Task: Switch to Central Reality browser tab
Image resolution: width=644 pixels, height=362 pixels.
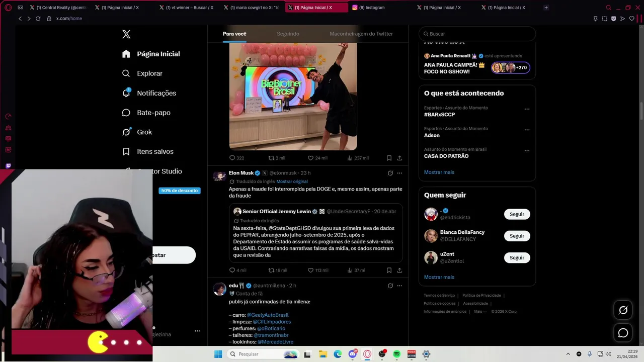Action: tap(58, 8)
